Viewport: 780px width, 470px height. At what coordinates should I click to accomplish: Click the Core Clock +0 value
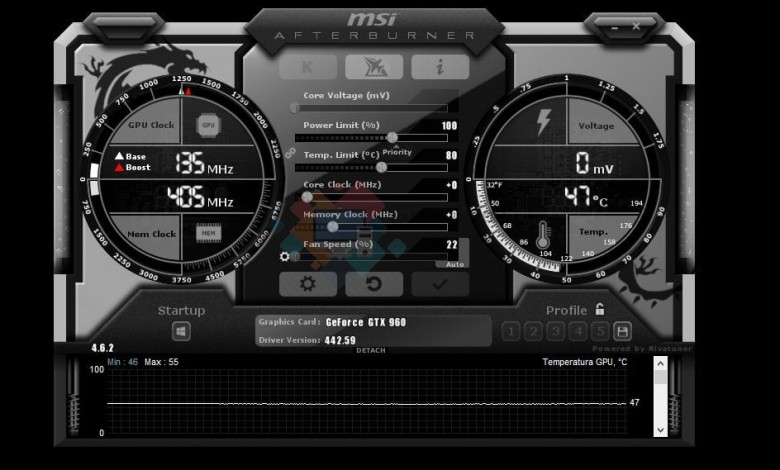(x=451, y=185)
